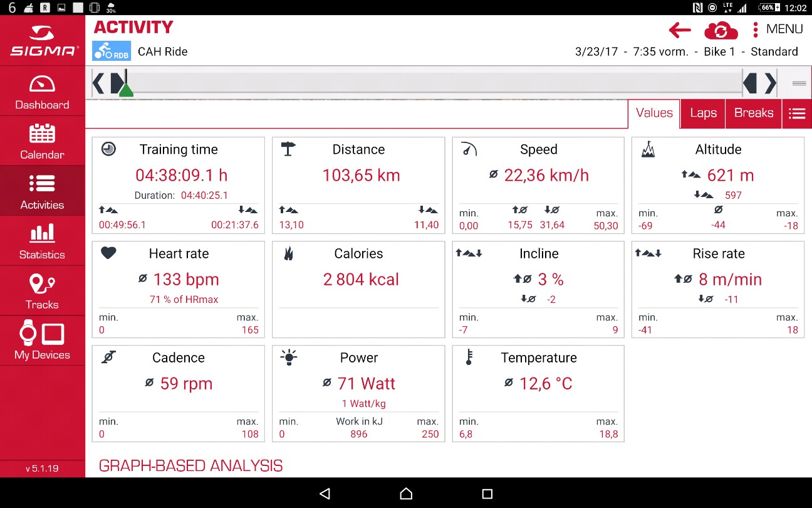Click the GRAPH-BASED ANALYSIS heading
Screen dimensions: 812x508
(190, 465)
